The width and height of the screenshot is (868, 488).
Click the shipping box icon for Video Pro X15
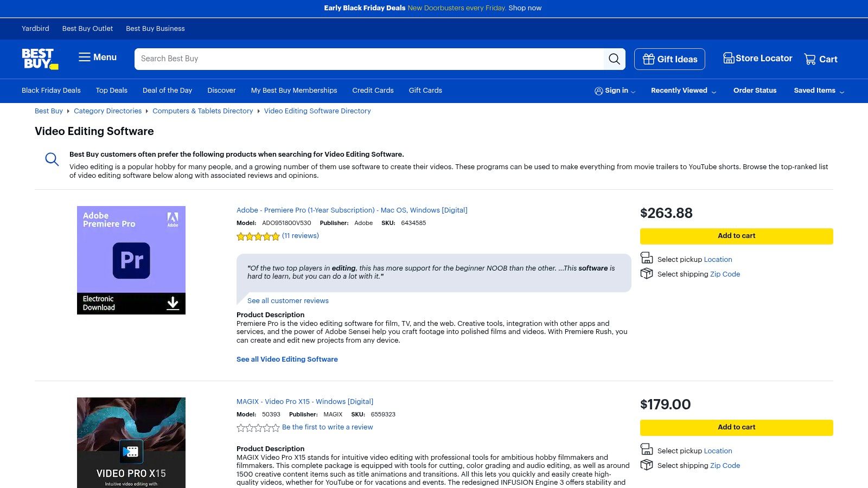(647, 465)
